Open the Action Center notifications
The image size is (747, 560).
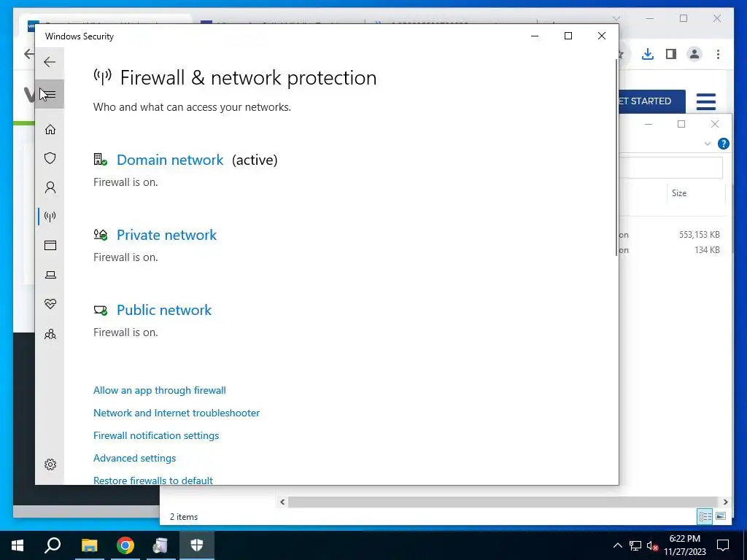coord(723,545)
